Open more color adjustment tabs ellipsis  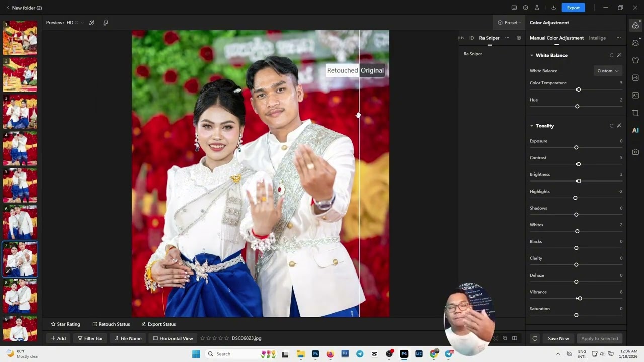pos(618,38)
